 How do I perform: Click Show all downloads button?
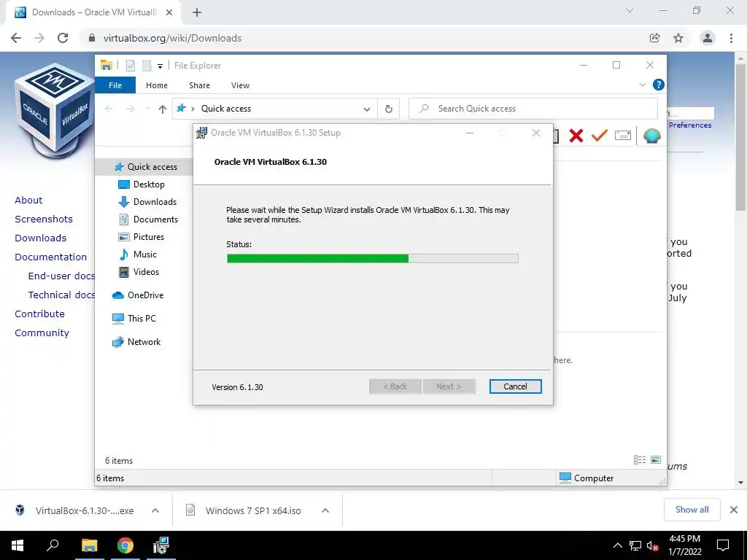(692, 510)
